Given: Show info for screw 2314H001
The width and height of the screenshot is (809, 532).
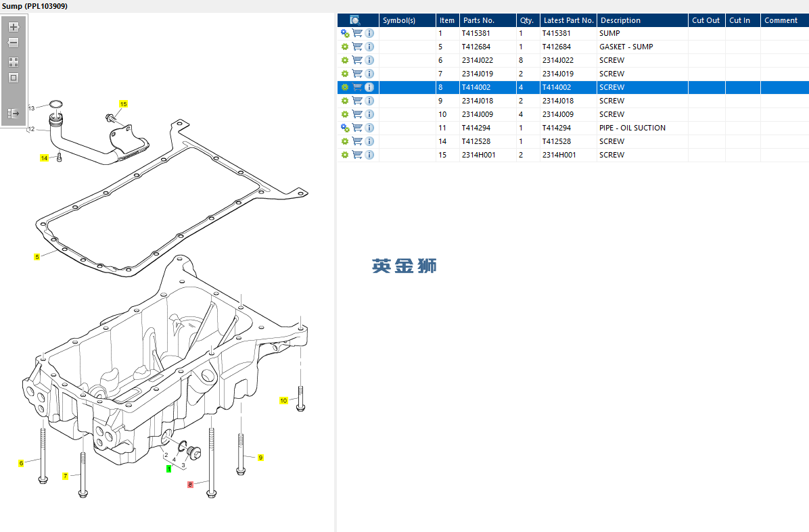Looking at the screenshot, I should [x=369, y=155].
